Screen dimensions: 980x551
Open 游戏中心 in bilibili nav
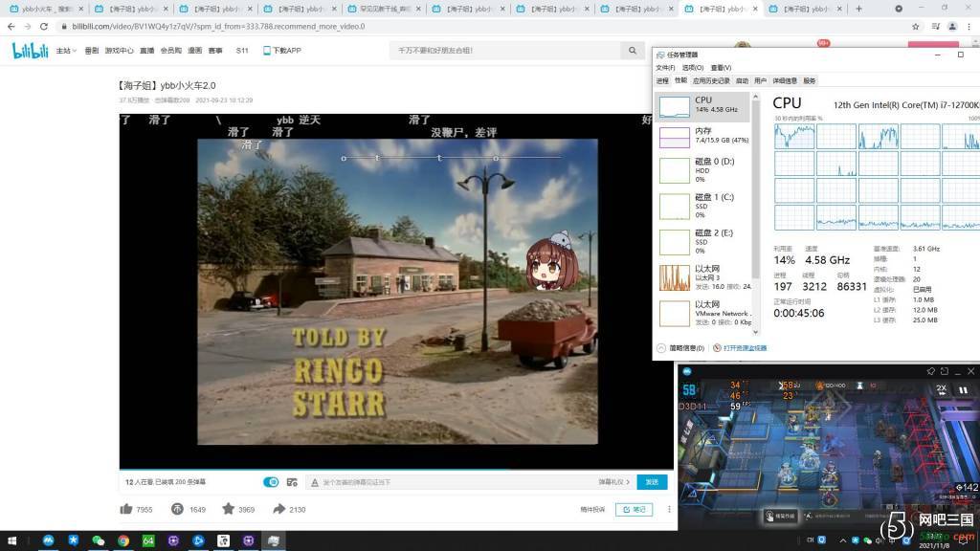[119, 51]
